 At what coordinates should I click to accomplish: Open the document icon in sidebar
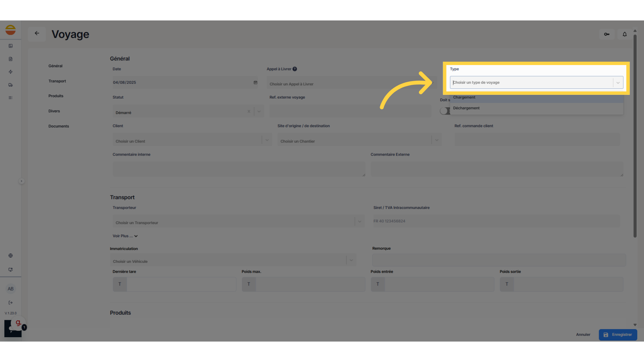[10, 59]
